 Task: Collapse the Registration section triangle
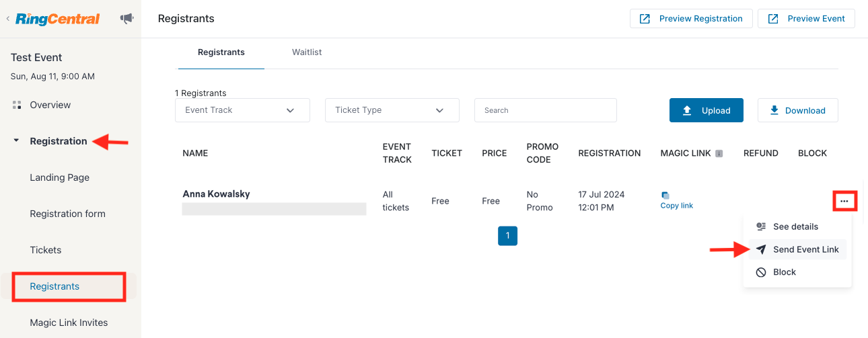(x=16, y=141)
